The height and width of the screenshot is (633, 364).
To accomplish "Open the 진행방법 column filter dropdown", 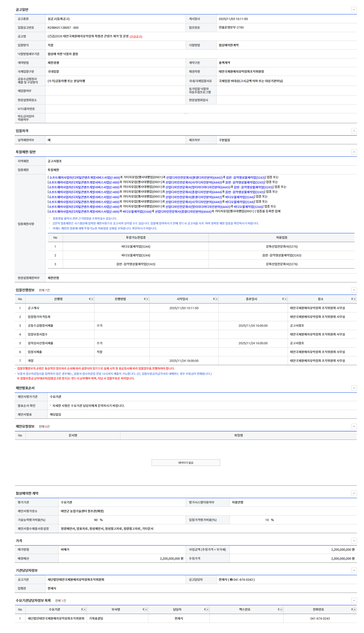I will tap(147, 299).
